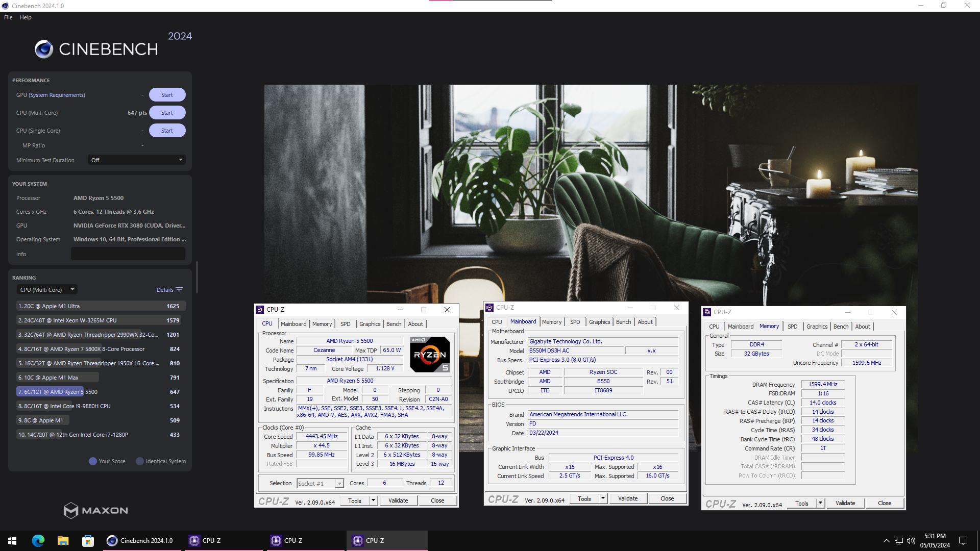Click the DRAM Frequency 1599.4 MHz value
Viewport: 980px width, 551px height.
pyautogui.click(x=823, y=385)
